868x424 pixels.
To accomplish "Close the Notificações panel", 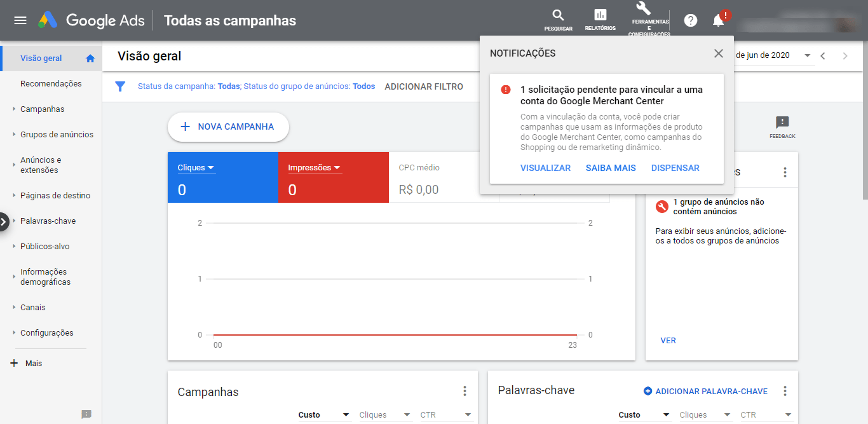I will click(x=719, y=53).
